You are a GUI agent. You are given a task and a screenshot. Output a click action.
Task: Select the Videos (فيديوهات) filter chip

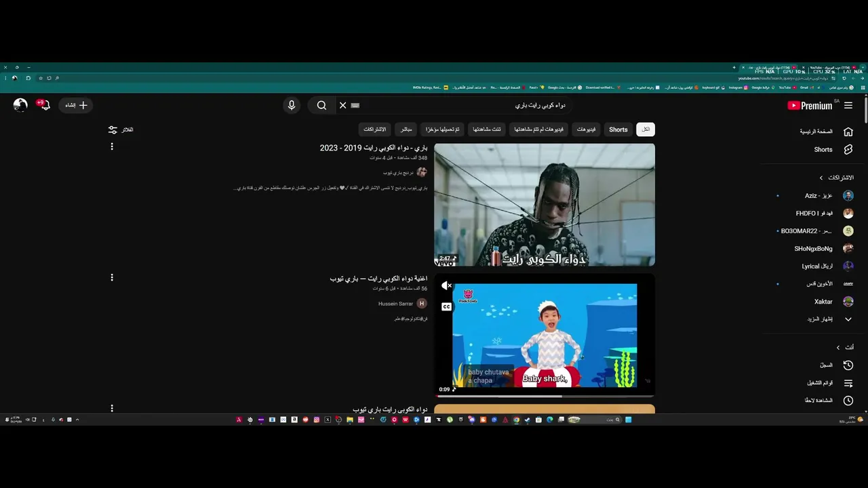587,129
